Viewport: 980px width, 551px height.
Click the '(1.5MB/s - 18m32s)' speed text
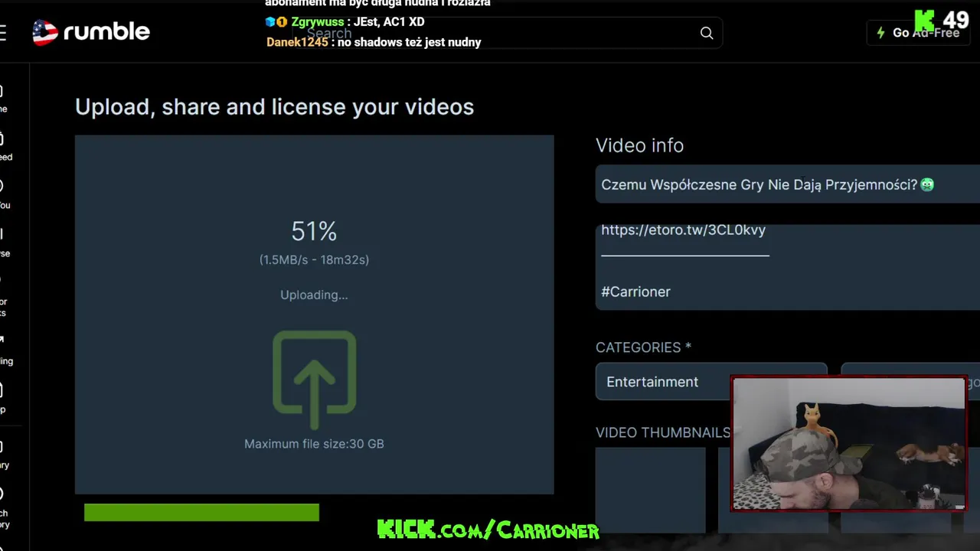click(314, 259)
